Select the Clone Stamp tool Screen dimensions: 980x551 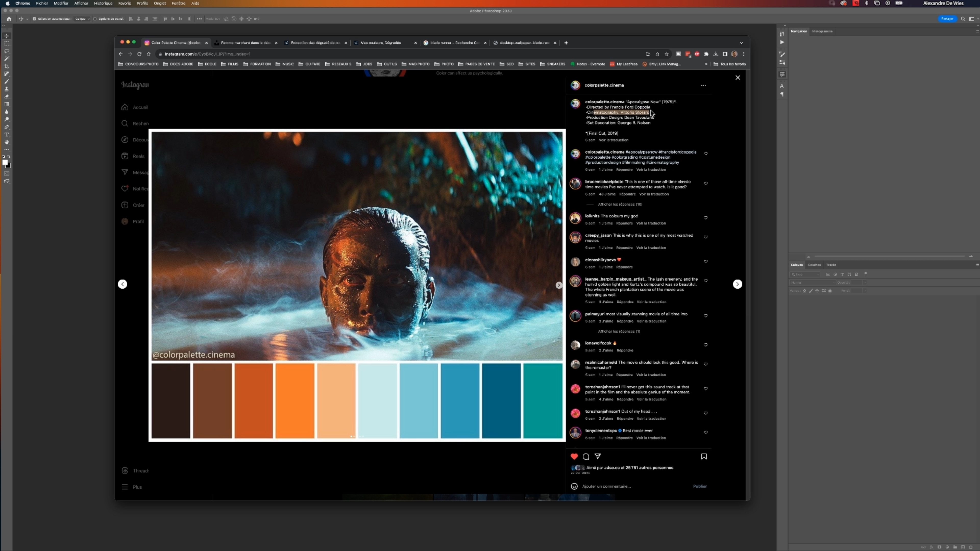[x=6, y=89]
